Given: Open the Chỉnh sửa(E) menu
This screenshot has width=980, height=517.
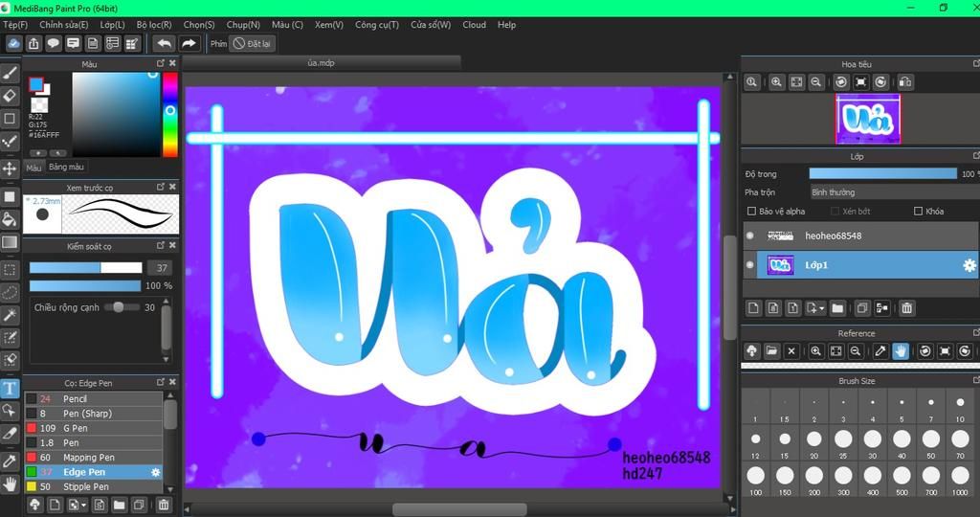Looking at the screenshot, I should [64, 25].
